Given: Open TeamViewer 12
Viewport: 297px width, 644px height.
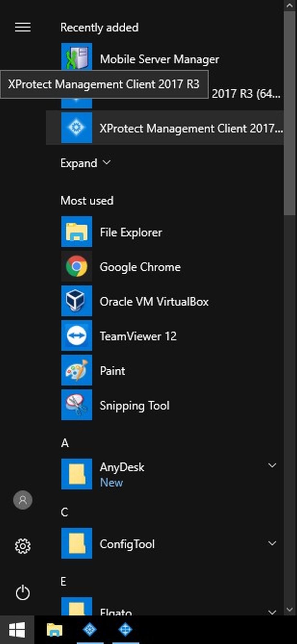Looking at the screenshot, I should [165, 336].
